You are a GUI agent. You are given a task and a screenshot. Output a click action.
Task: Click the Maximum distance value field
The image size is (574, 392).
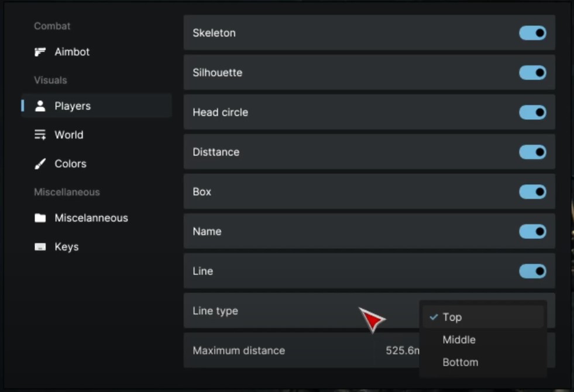(x=401, y=351)
